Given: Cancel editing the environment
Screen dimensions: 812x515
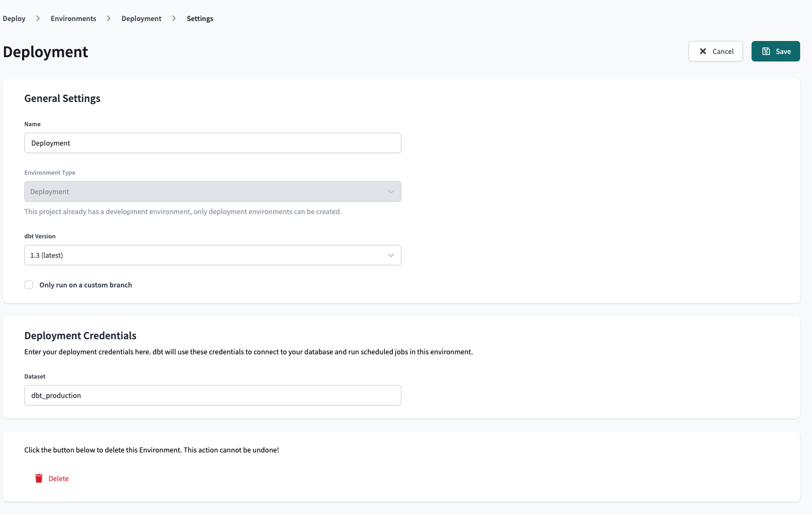Looking at the screenshot, I should (715, 51).
